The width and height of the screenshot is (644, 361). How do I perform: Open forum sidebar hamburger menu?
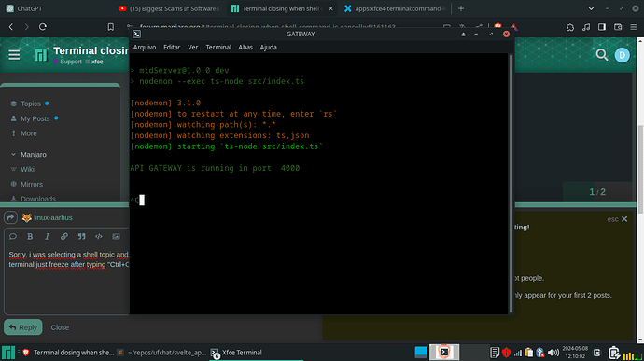[x=14, y=55]
